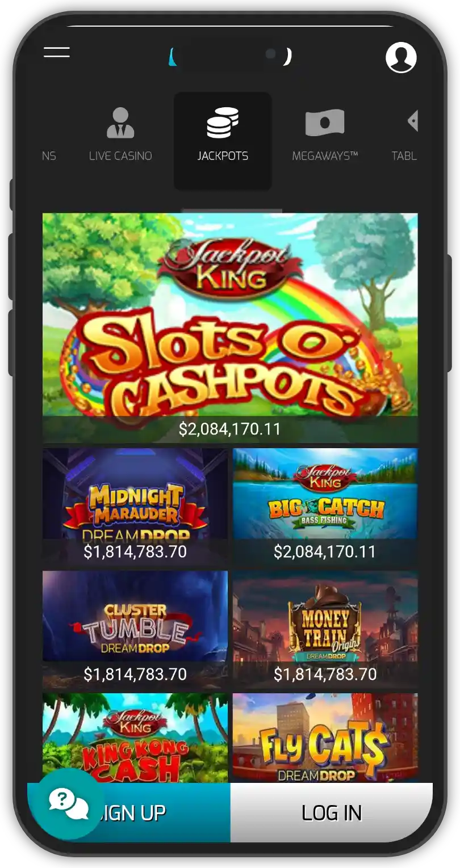This screenshot has width=460, height=868.
Task: Open the hamburger navigation menu
Action: point(57,52)
